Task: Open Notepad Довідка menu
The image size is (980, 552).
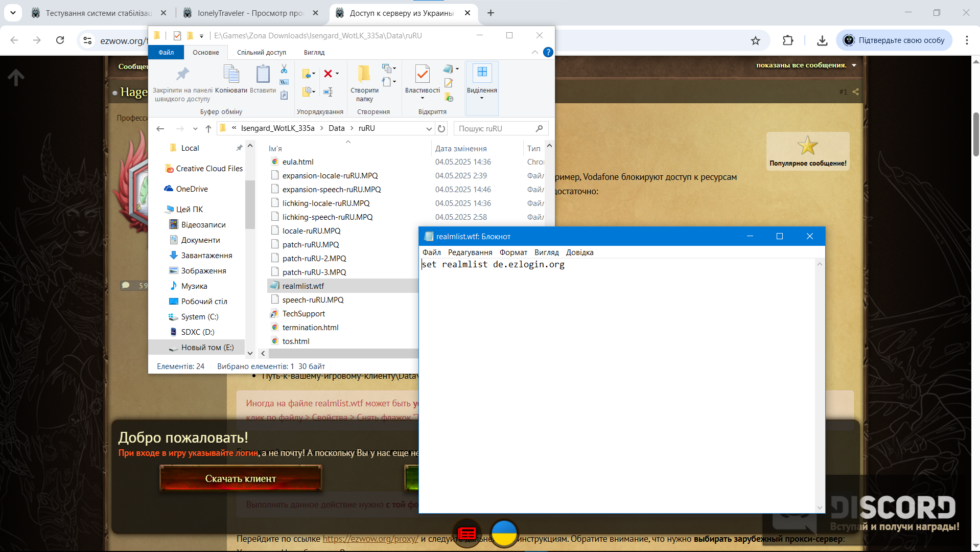Action: click(x=579, y=252)
